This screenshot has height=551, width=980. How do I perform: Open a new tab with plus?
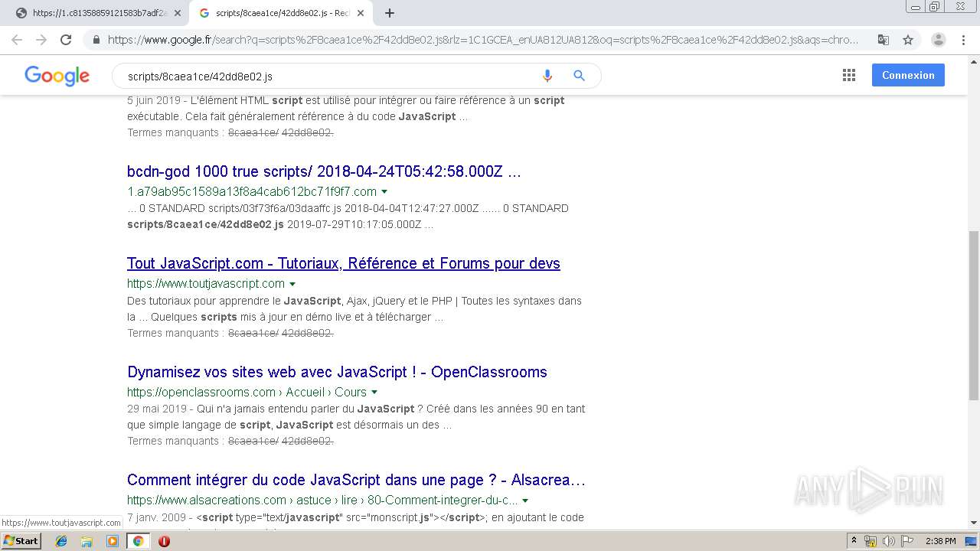[390, 13]
